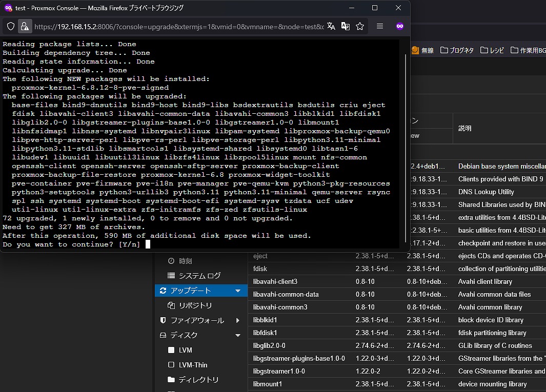Click the terminal vertical scrollbar

406,148
